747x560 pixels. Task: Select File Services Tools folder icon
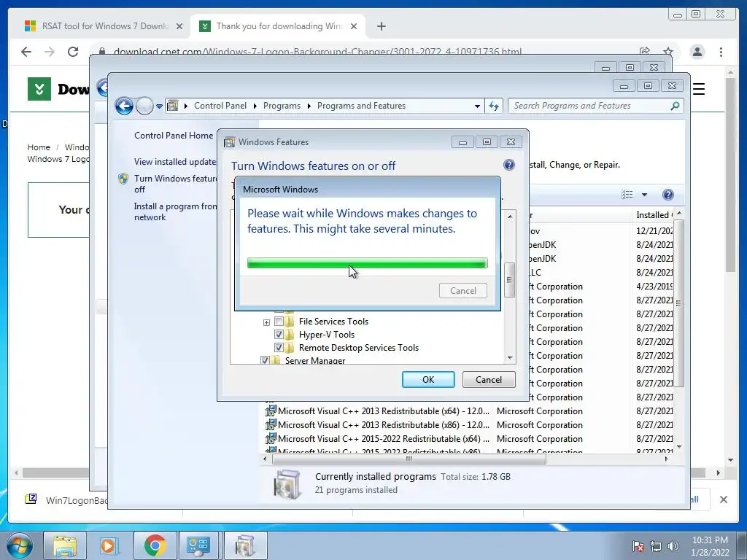[289, 321]
